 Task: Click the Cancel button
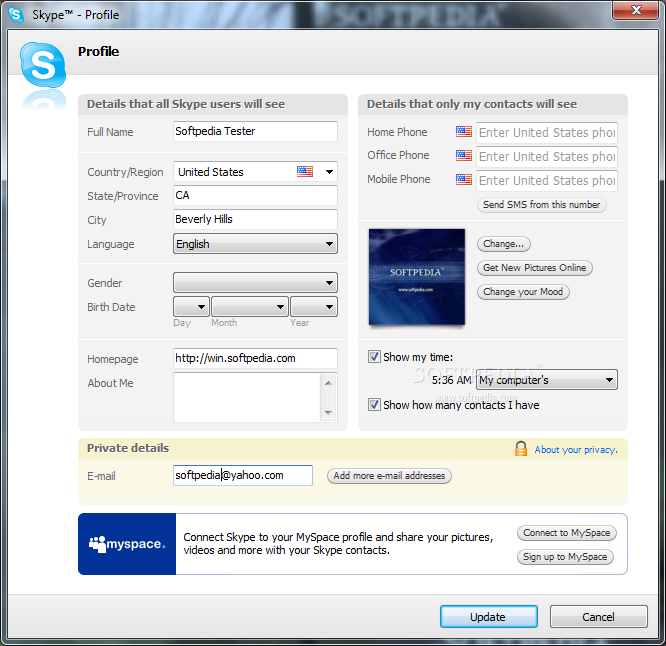coord(598,617)
